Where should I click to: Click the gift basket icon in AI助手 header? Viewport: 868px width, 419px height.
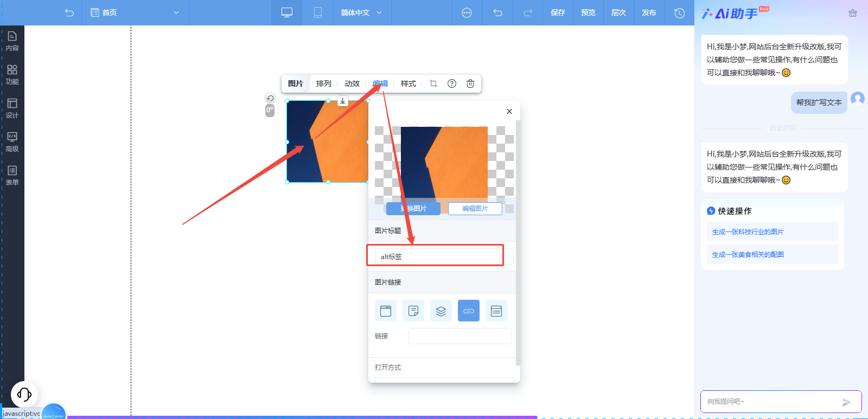pos(853,13)
